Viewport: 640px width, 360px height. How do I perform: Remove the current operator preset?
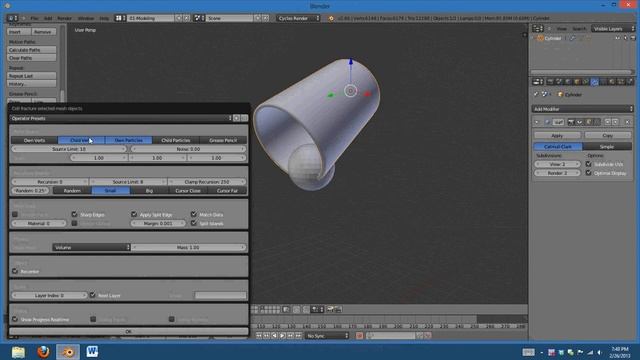(244, 118)
